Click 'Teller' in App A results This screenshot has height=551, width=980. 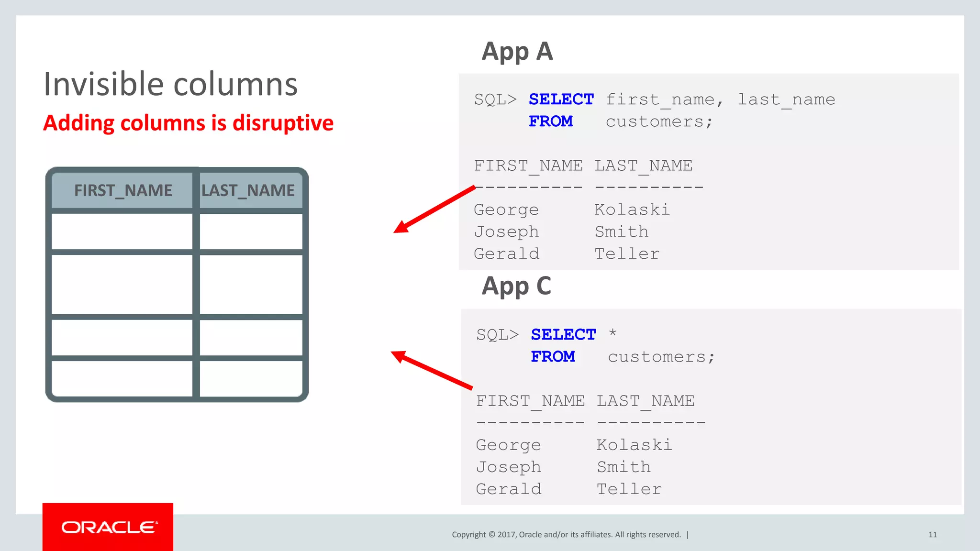(x=627, y=253)
